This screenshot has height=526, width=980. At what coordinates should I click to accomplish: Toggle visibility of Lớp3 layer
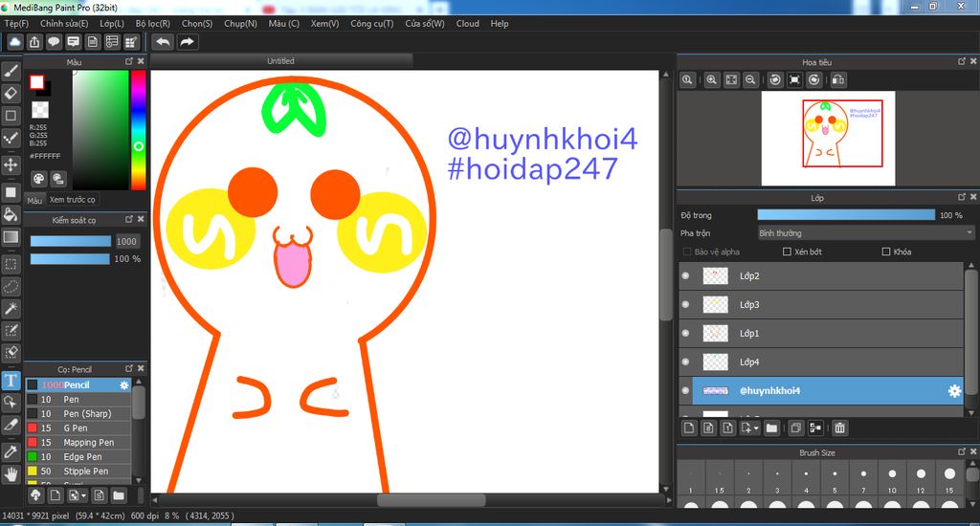coord(685,304)
